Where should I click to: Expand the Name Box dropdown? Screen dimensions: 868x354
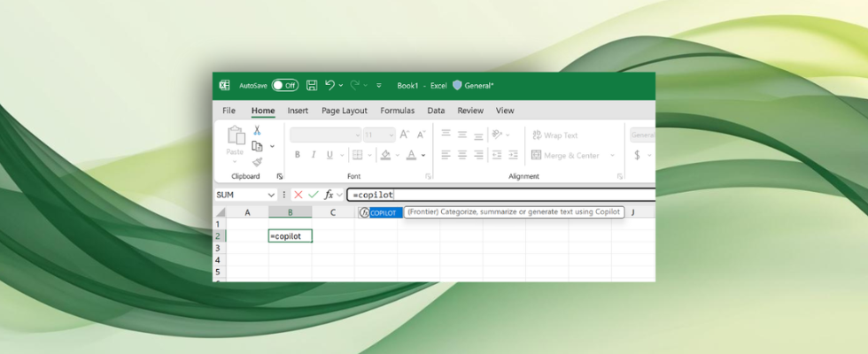point(270,195)
